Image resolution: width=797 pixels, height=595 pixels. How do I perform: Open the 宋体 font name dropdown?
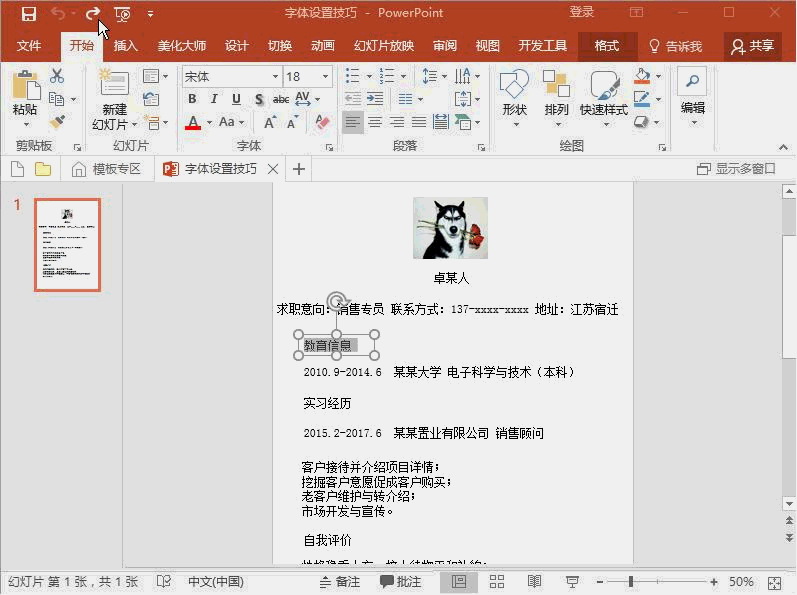[x=275, y=77]
